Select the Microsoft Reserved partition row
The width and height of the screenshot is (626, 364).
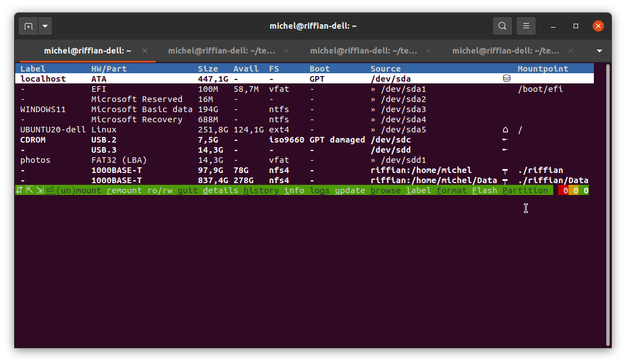pos(305,99)
